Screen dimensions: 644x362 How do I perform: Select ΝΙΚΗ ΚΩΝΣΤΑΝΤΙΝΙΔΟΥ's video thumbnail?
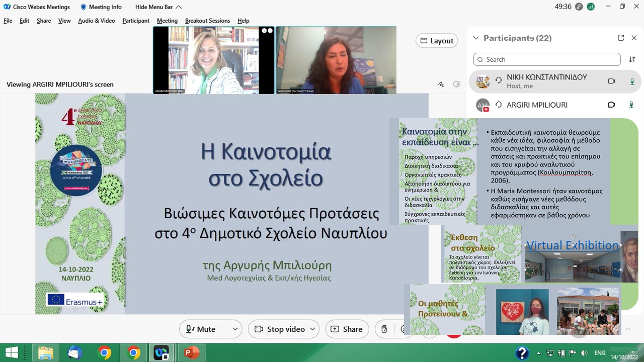coord(336,60)
